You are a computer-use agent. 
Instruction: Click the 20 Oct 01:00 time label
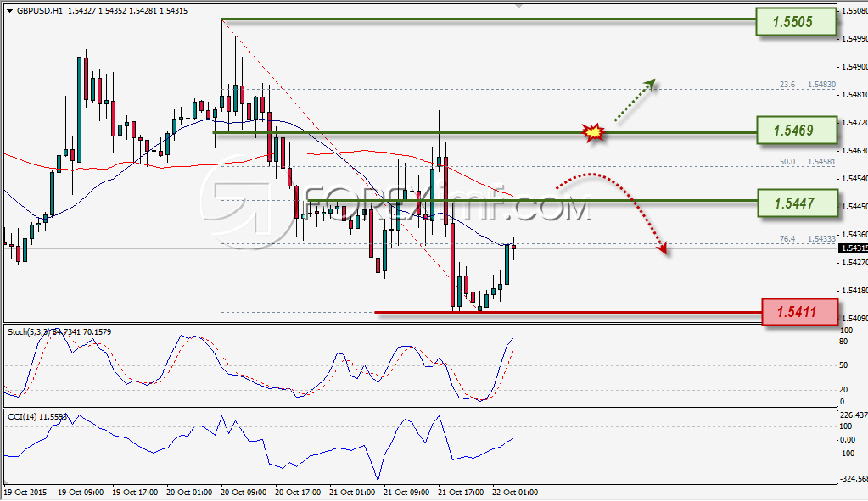(x=188, y=493)
